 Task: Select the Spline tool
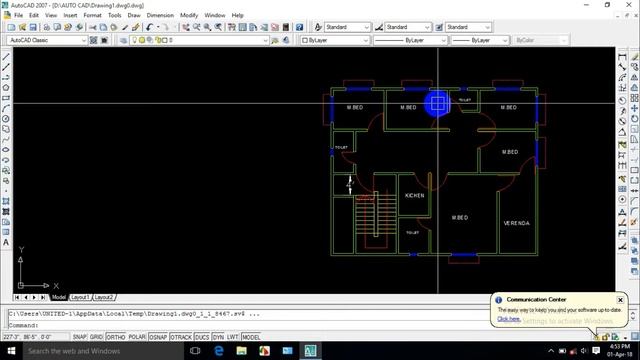click(6, 139)
